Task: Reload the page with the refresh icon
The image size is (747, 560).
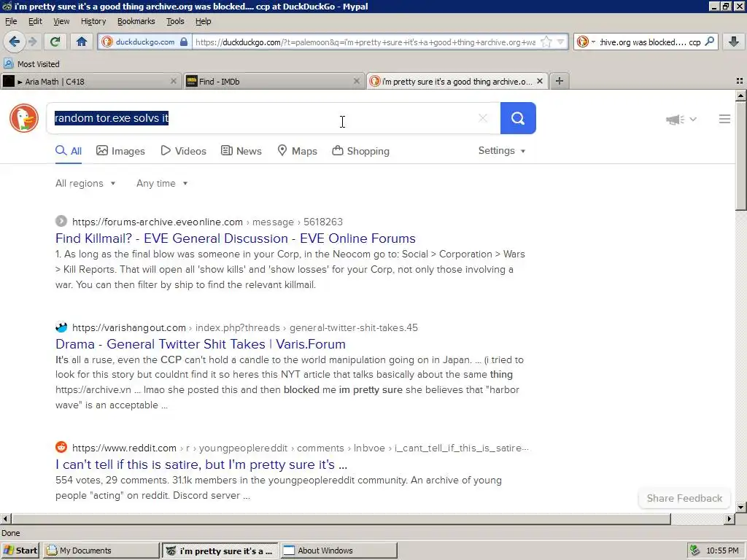Action: (x=55, y=42)
